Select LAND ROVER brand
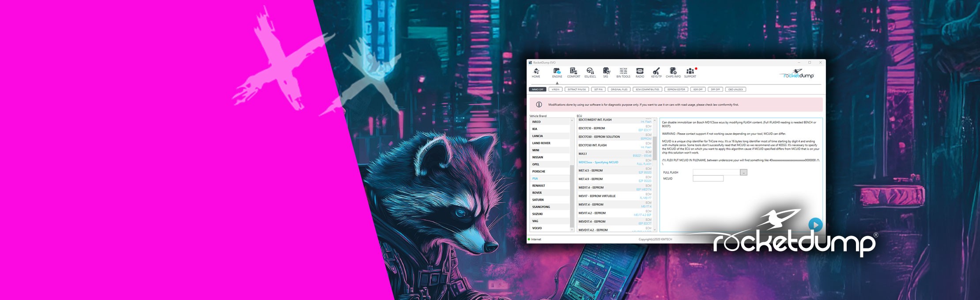Viewport: 980px width, 300px height. click(x=550, y=143)
